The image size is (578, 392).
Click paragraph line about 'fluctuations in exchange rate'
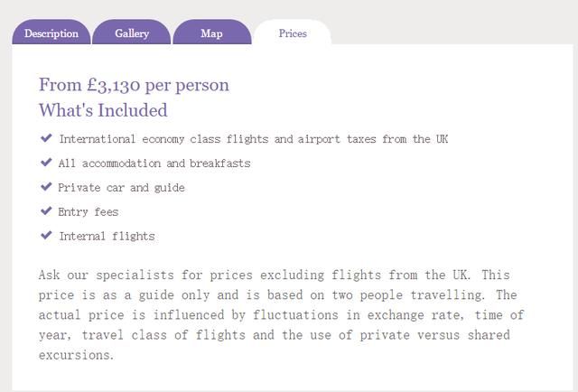coord(281,315)
